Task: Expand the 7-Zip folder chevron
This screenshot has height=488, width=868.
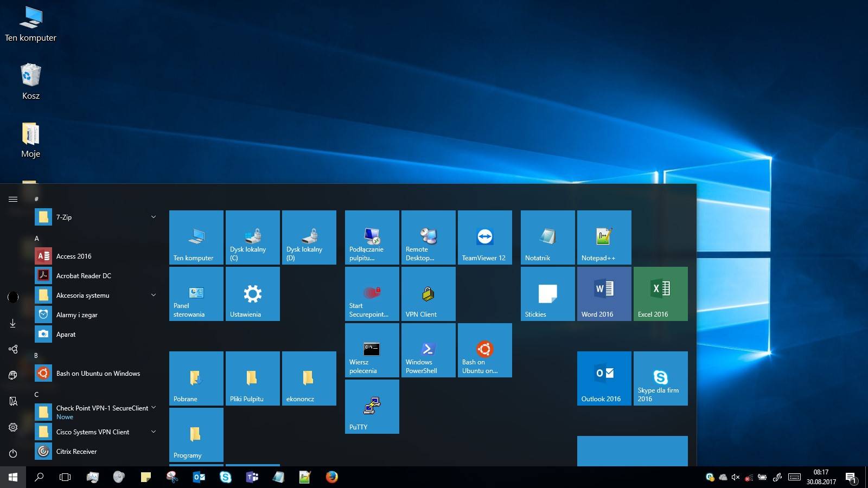Action: point(154,217)
